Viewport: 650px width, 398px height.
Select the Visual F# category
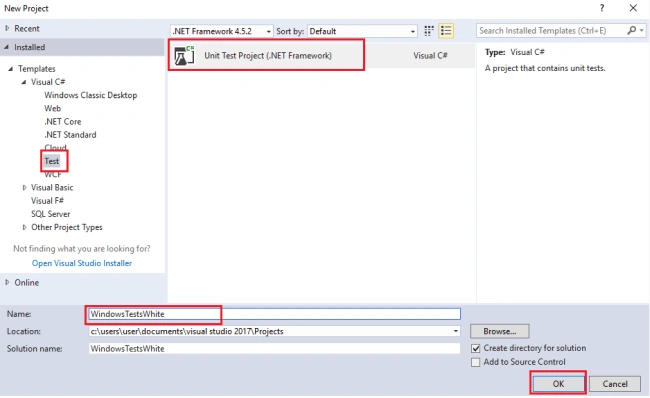[x=47, y=201]
